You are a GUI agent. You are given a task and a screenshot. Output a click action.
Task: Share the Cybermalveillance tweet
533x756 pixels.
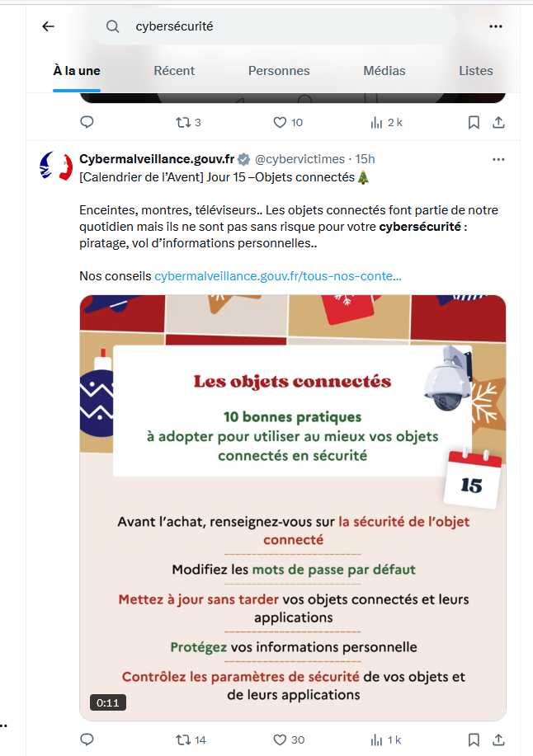pos(499,740)
